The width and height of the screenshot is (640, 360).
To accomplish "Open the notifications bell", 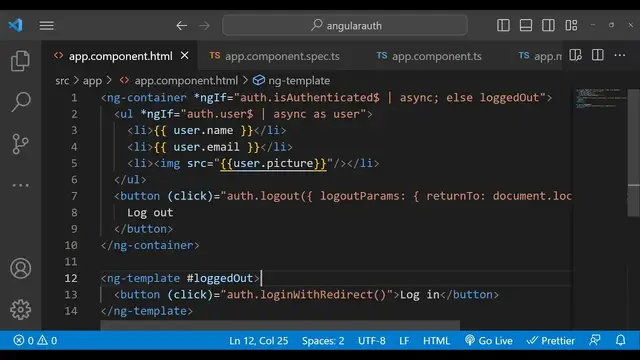I will pyautogui.click(x=620, y=340).
